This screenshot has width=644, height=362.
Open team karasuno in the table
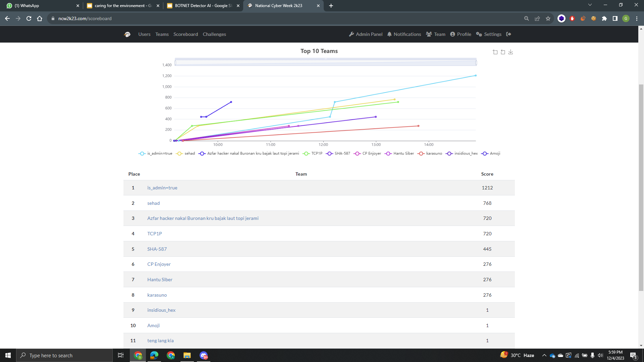[x=157, y=295]
